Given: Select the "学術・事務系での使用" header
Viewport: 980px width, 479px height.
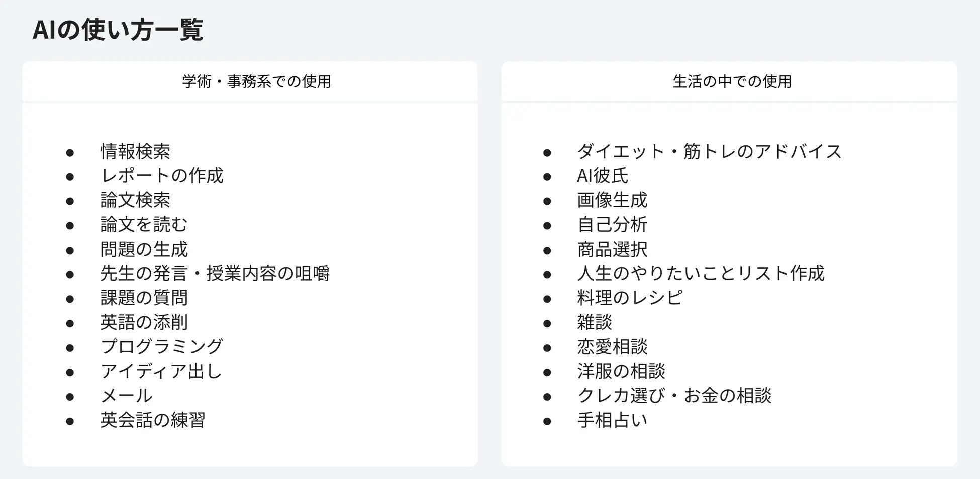Looking at the screenshot, I should click(x=256, y=81).
